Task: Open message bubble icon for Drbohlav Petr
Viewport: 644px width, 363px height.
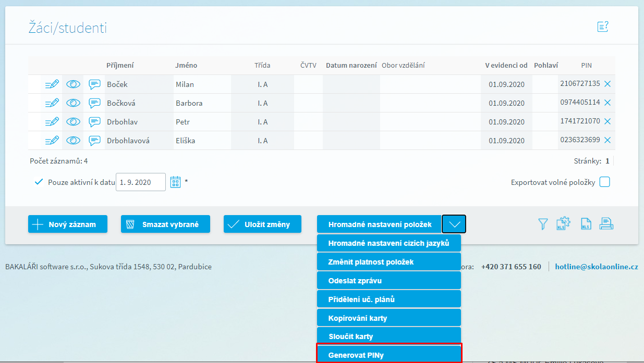Action: (94, 122)
